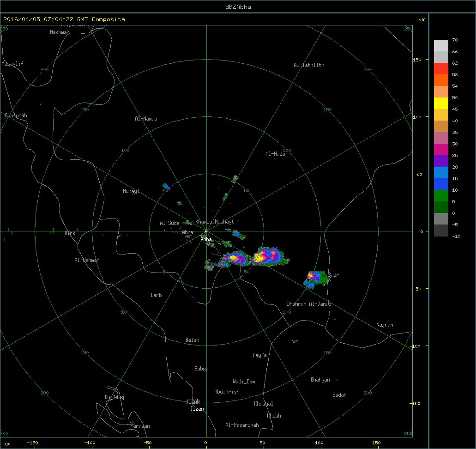Click the radar site marker above white Abha label
The image size is (476, 449).
(206, 232)
